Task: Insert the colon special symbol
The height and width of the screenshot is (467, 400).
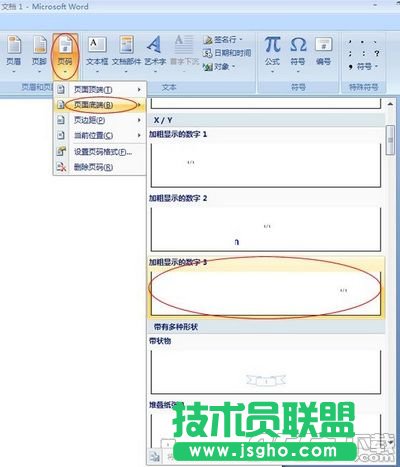Action: pos(363,53)
